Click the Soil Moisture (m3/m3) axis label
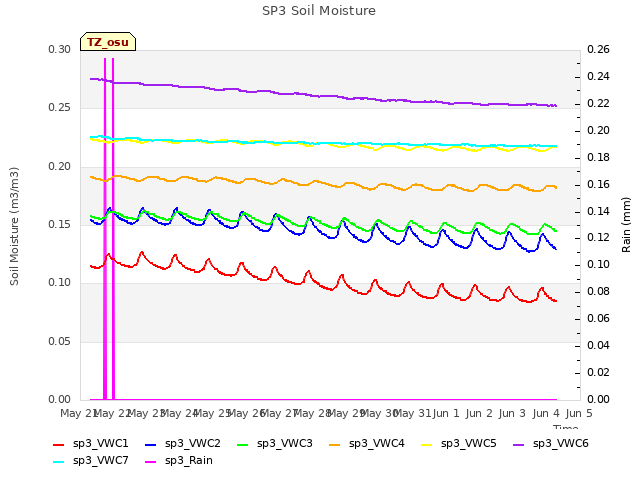Image resolution: width=640 pixels, height=480 pixels. [14, 226]
